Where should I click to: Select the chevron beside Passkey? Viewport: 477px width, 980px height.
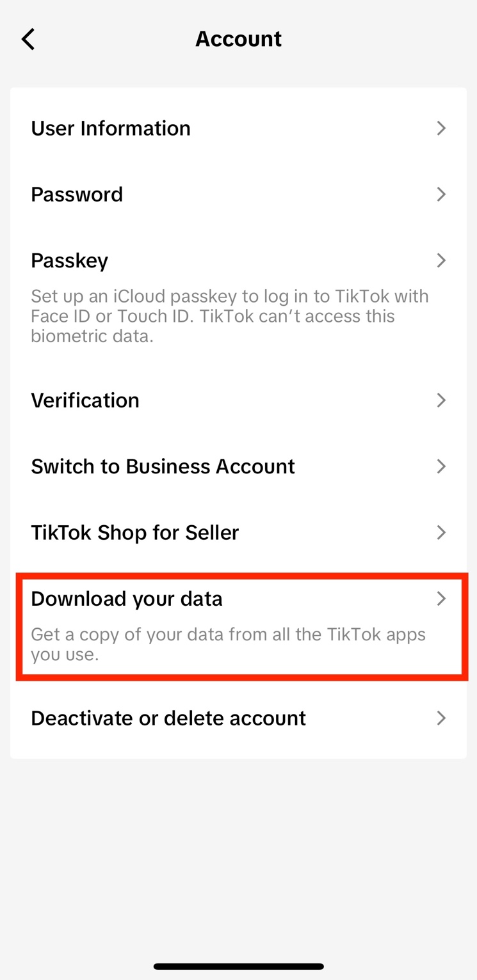pyautogui.click(x=441, y=260)
